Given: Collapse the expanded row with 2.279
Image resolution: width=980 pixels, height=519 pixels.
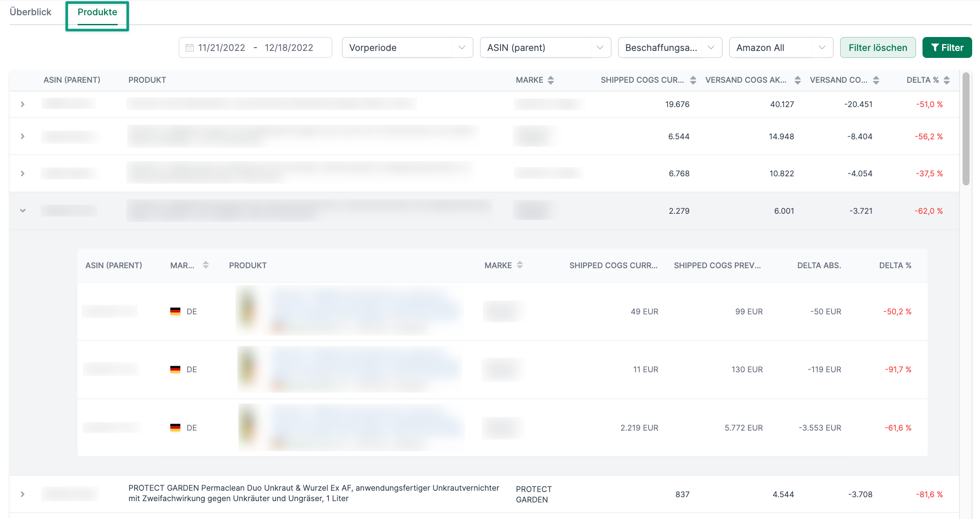Looking at the screenshot, I should pyautogui.click(x=23, y=211).
